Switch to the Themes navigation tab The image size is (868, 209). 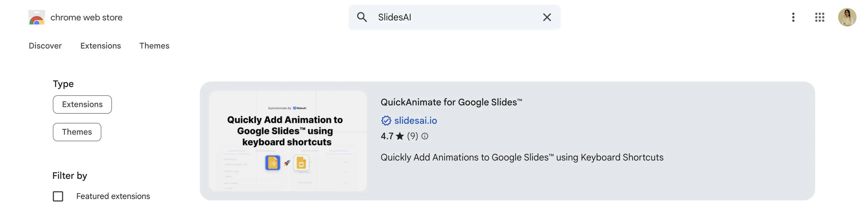click(x=154, y=46)
